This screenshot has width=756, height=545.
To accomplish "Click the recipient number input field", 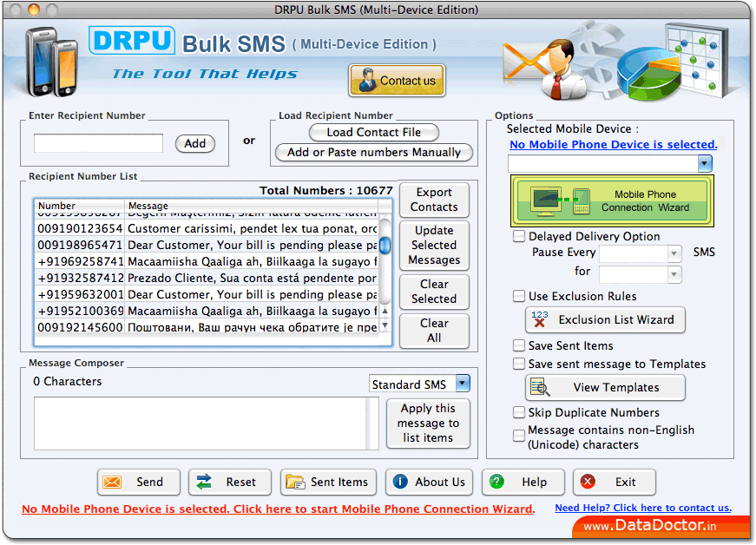I will coord(98,143).
